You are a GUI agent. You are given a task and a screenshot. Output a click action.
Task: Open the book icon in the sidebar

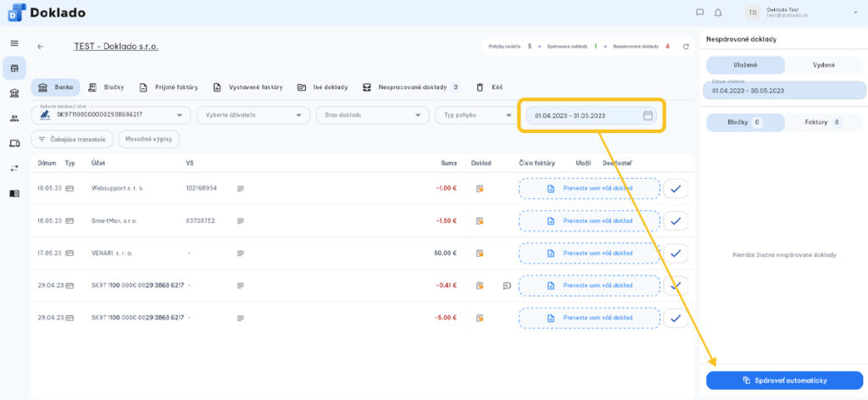pyautogui.click(x=14, y=193)
